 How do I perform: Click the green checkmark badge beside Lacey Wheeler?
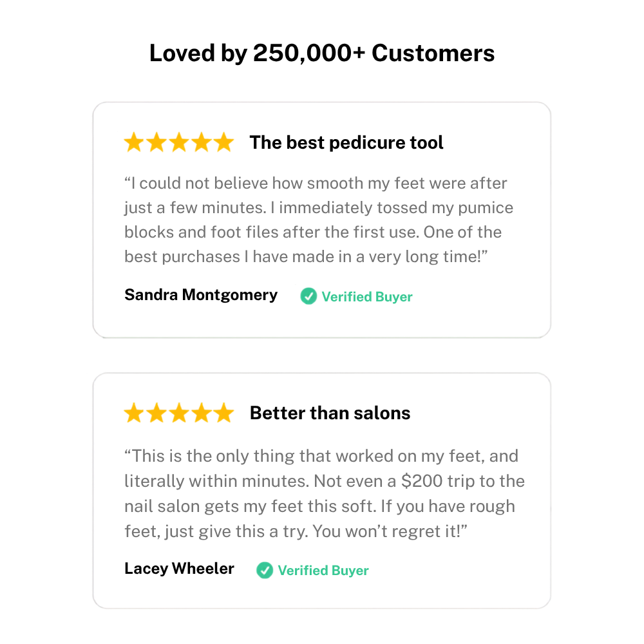265,570
